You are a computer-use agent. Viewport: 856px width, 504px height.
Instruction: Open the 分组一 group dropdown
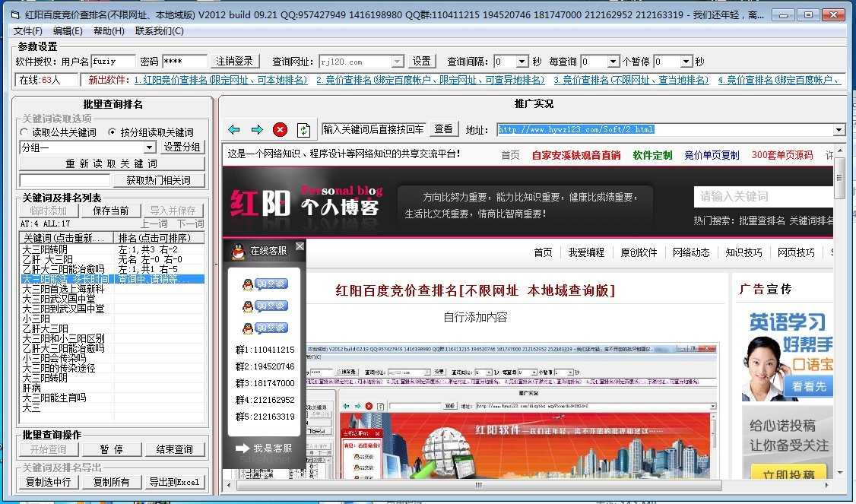149,147
